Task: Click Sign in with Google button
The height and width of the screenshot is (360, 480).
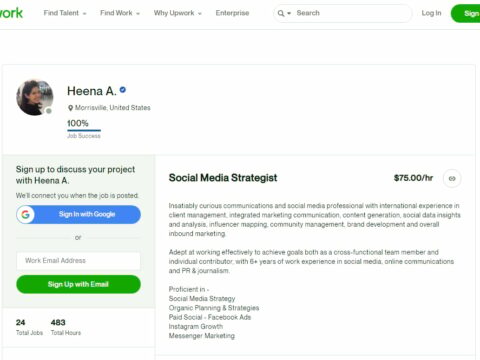Action: pyautogui.click(x=78, y=214)
